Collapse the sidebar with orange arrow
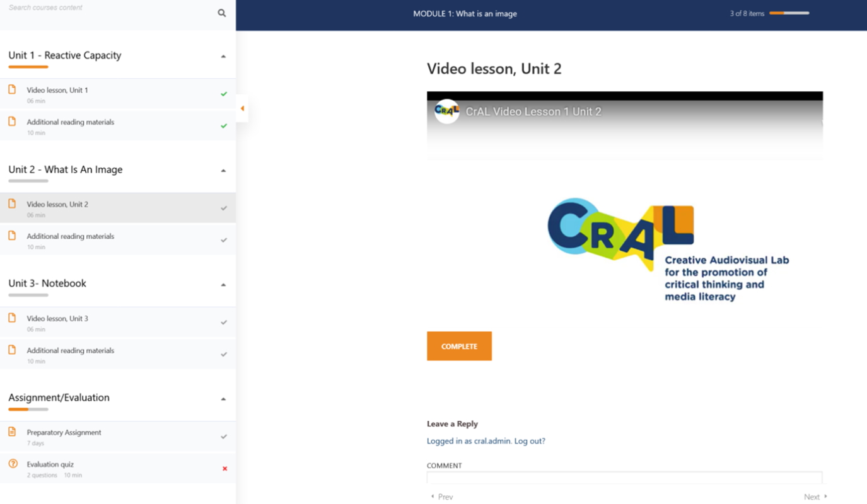 click(242, 108)
